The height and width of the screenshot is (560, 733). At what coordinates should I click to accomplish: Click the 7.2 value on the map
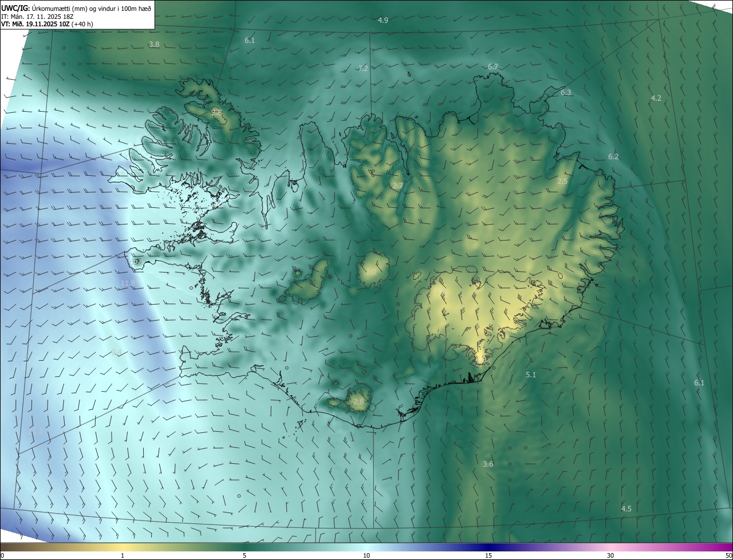[363, 69]
